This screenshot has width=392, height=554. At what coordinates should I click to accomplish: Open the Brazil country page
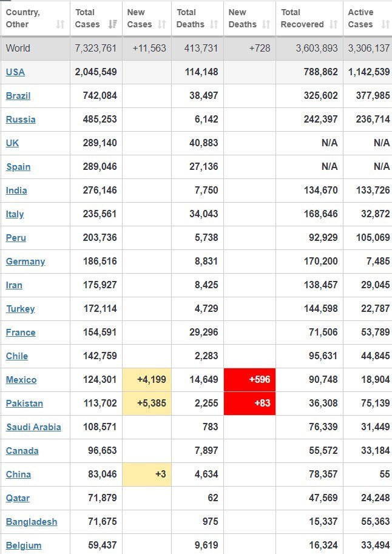tap(18, 96)
